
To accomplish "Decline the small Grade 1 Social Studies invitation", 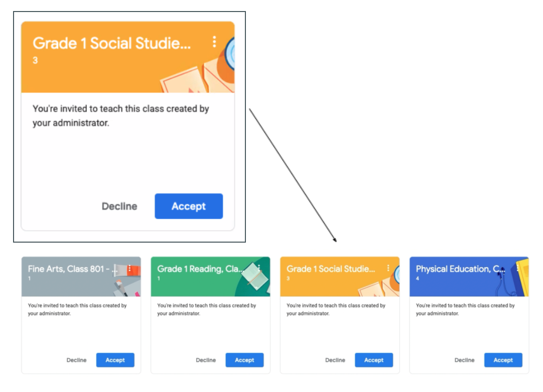I will click(335, 360).
